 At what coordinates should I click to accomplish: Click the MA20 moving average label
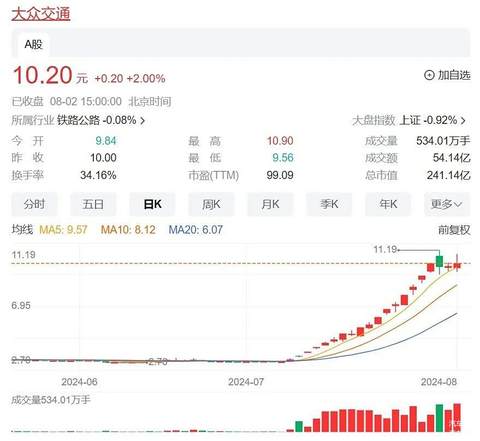coord(196,230)
